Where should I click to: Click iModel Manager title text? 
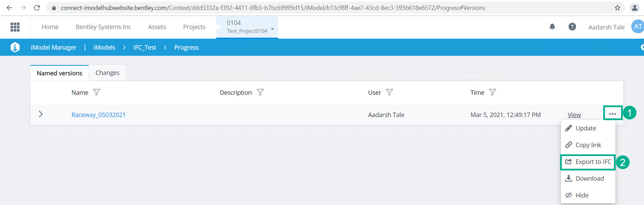53,47
